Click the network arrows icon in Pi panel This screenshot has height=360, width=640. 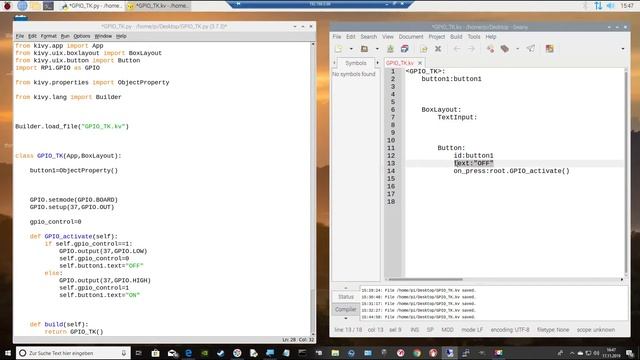coord(598,6)
